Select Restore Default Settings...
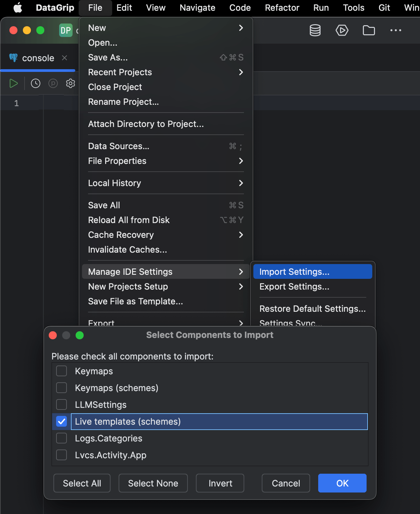Image resolution: width=420 pixels, height=514 pixels. pos(313,309)
